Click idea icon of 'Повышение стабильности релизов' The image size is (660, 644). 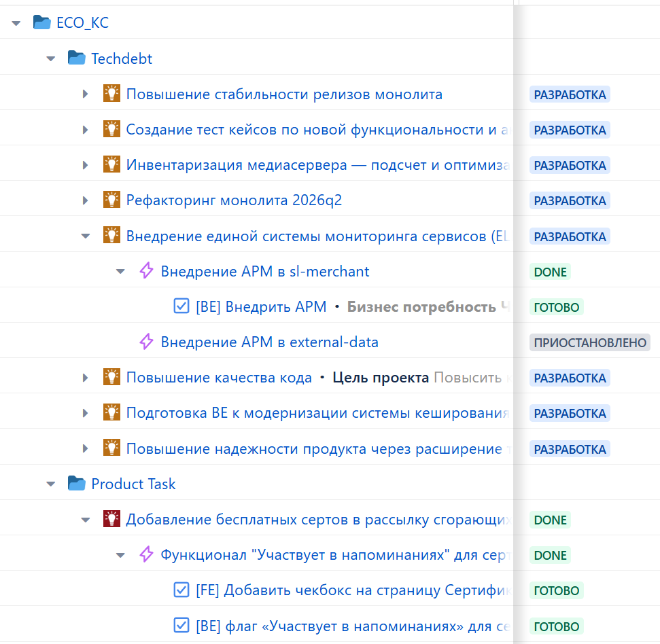click(x=111, y=94)
